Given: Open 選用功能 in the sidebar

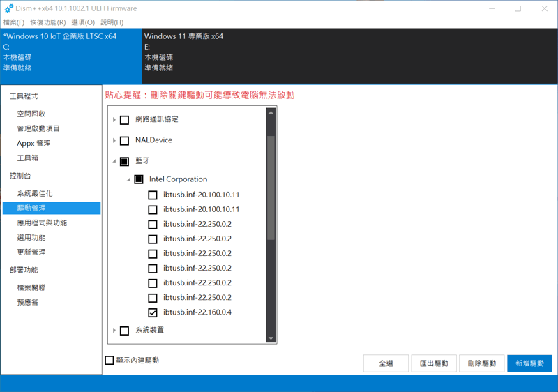Looking at the screenshot, I should pyautogui.click(x=31, y=238).
